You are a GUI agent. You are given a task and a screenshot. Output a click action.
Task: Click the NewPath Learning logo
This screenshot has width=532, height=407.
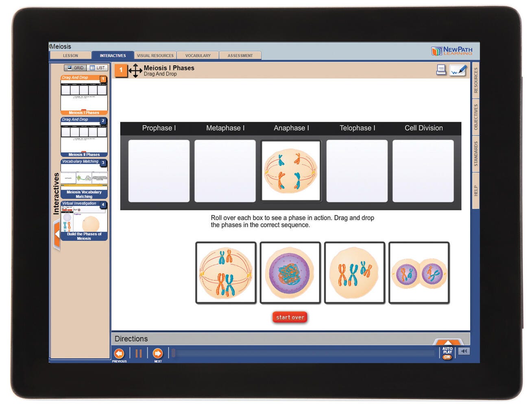pos(452,51)
